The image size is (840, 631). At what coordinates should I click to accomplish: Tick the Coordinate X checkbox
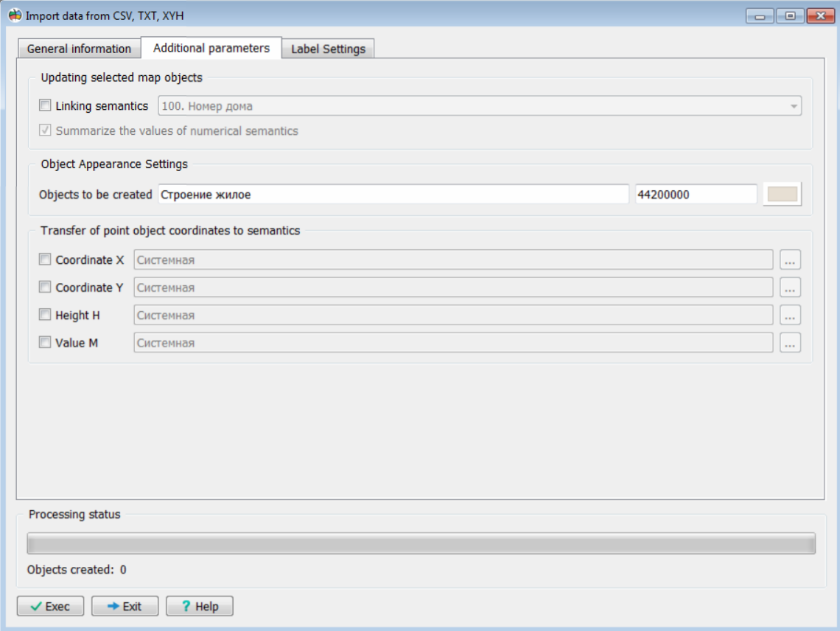[45, 260]
